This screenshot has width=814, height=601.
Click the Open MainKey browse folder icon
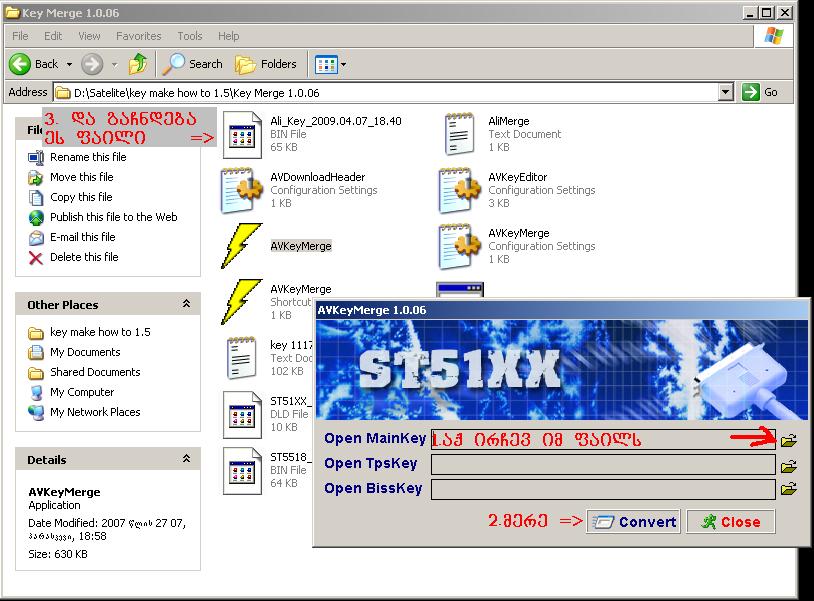[789, 441]
